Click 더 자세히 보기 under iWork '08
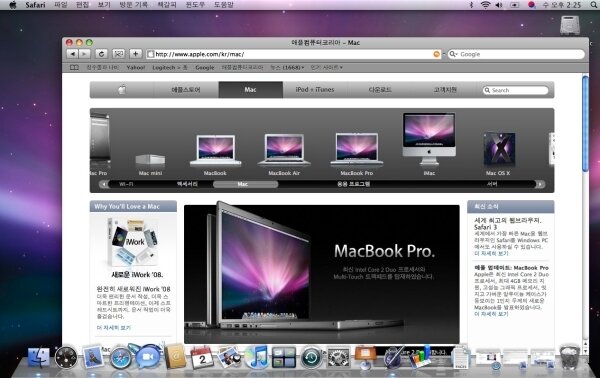The height and width of the screenshot is (378, 600). coord(114,327)
